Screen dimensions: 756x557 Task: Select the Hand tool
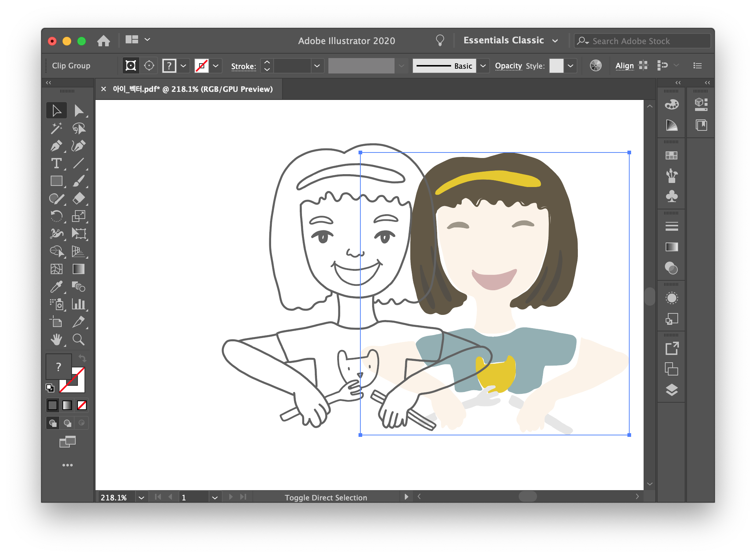point(56,339)
